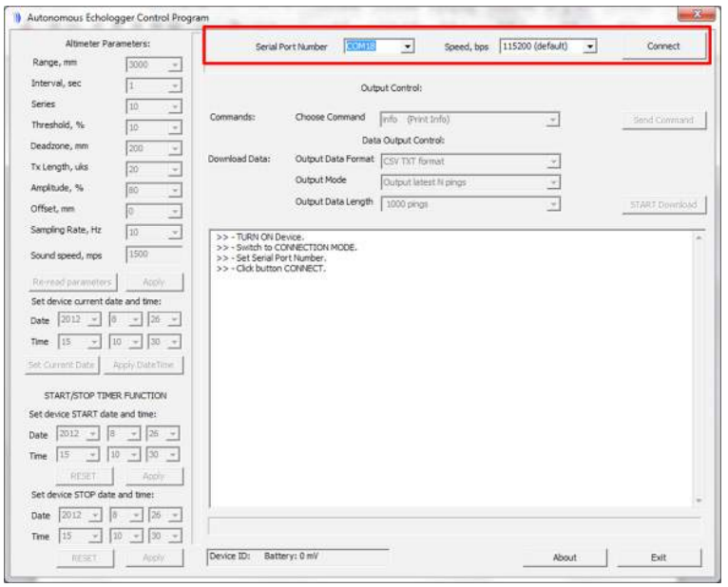Open the Serial Port Number dropdown

408,46
